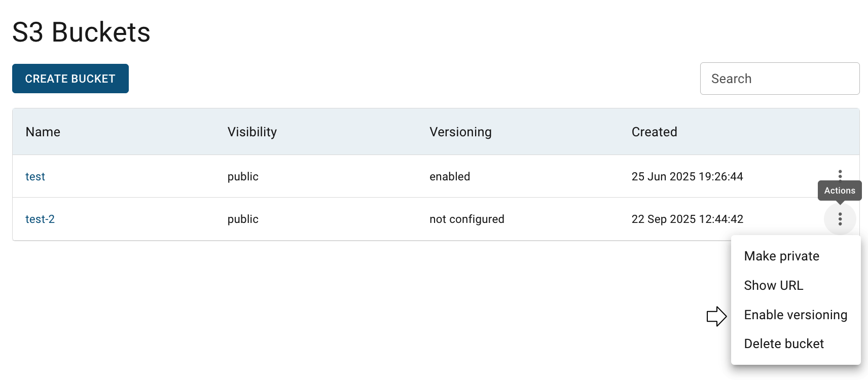Click the Visibility column header
Viewport: 868px width, 380px height.
point(252,132)
